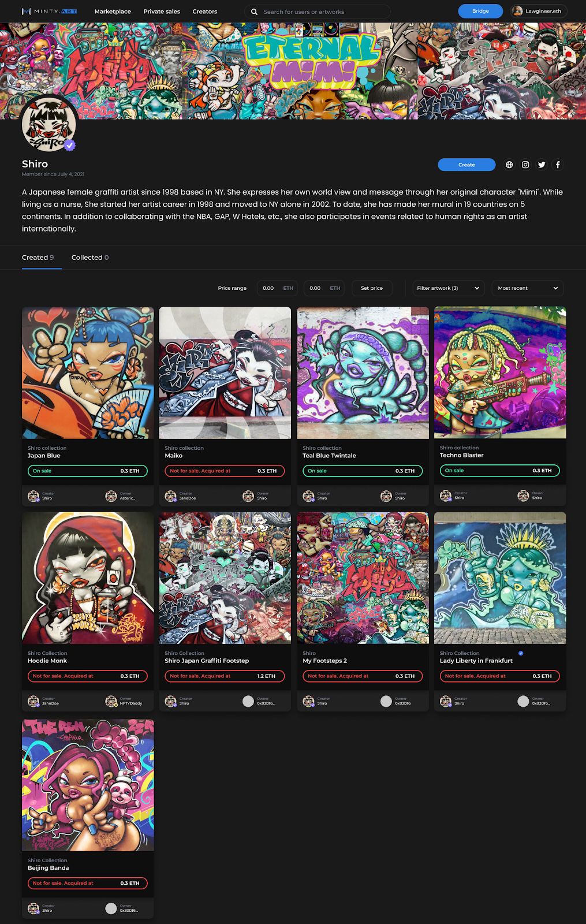Click the Bridge button
The width and height of the screenshot is (586, 924).
480,11
